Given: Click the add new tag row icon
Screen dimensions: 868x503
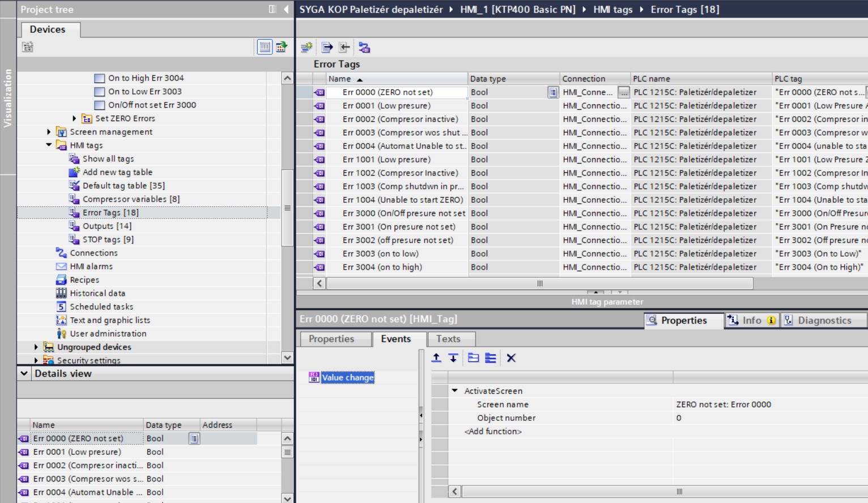Looking at the screenshot, I should (x=307, y=48).
